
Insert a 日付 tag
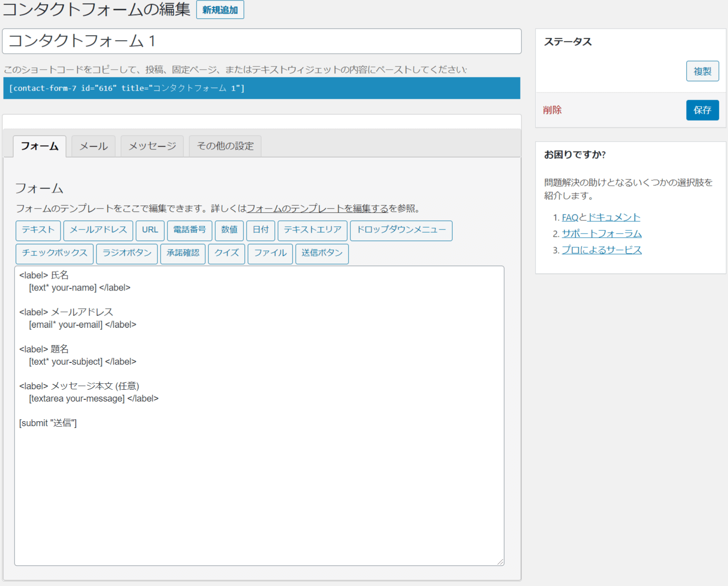point(261,230)
